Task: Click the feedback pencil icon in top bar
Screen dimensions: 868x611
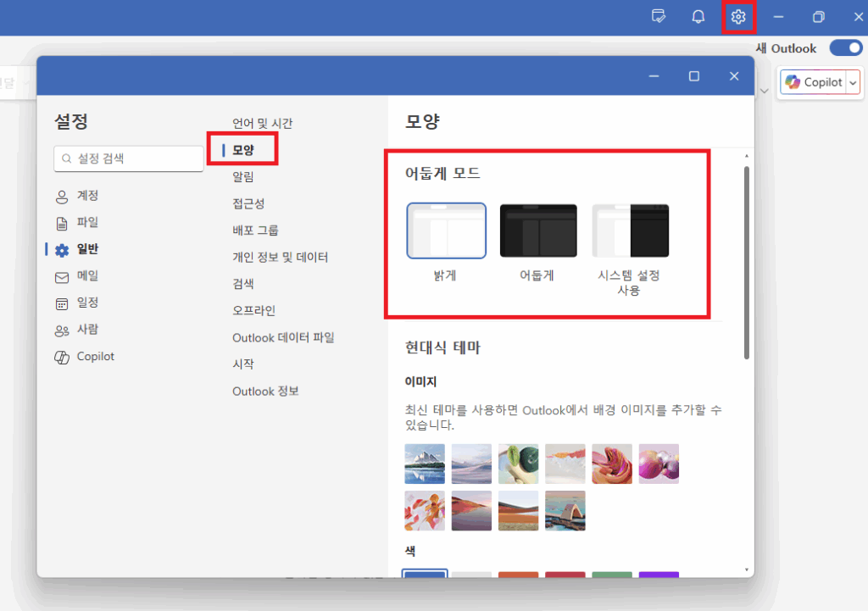Action: (x=658, y=16)
